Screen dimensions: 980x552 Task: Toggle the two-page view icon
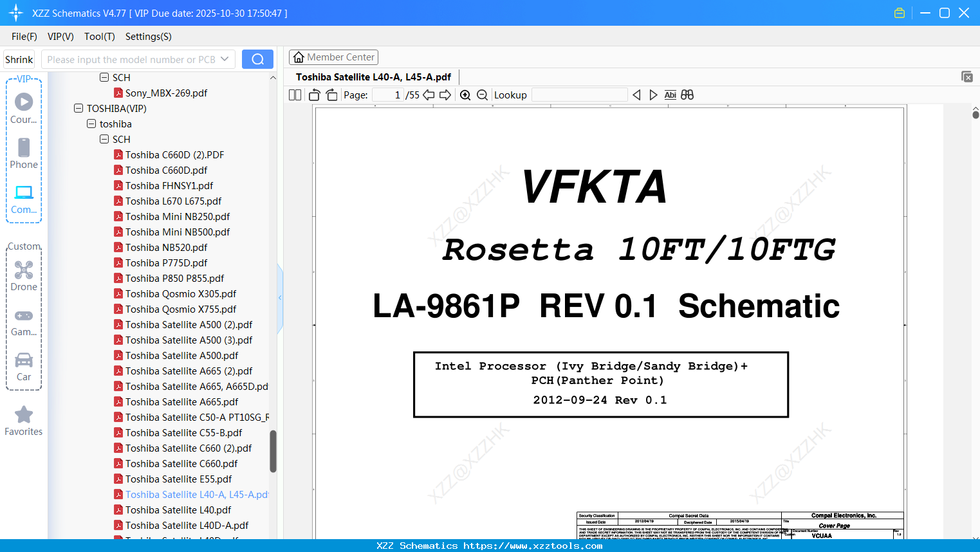tap(295, 95)
